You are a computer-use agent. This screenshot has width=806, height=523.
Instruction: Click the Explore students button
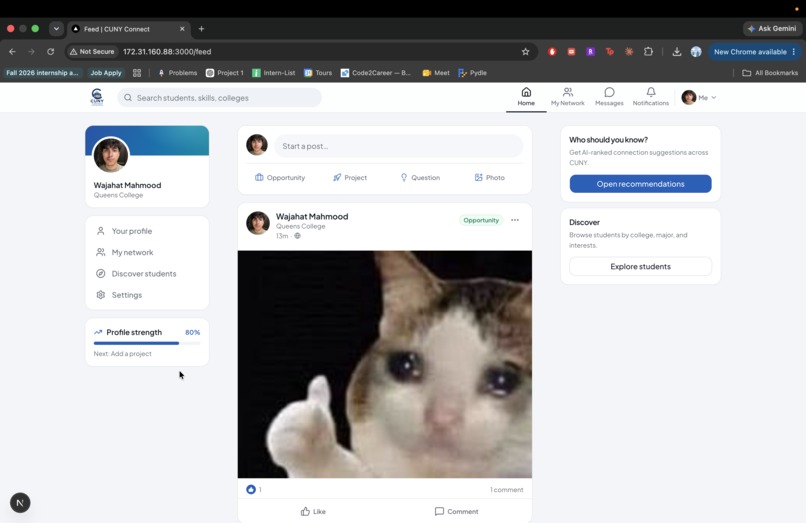(x=640, y=266)
